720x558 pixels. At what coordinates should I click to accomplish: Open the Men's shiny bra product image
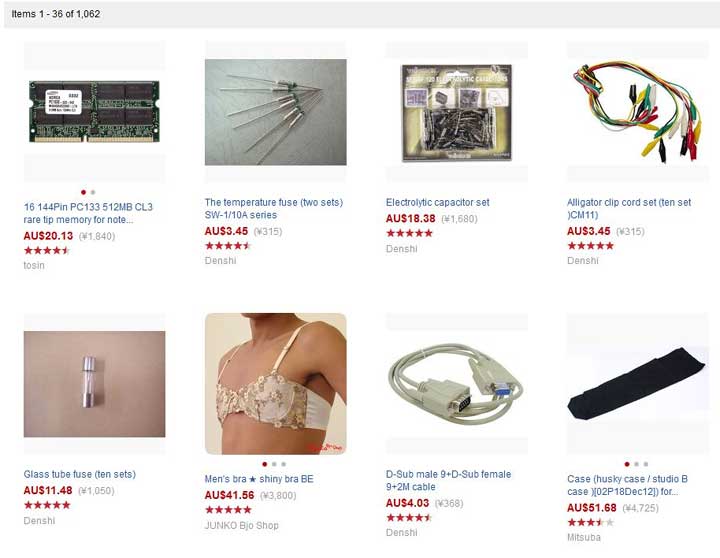pos(276,384)
